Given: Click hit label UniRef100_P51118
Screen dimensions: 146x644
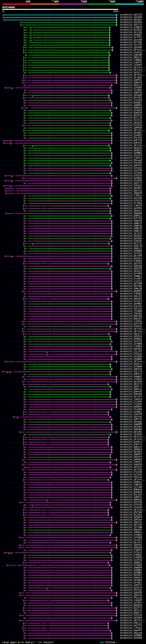Looking at the screenshot, I should [x=131, y=597].
